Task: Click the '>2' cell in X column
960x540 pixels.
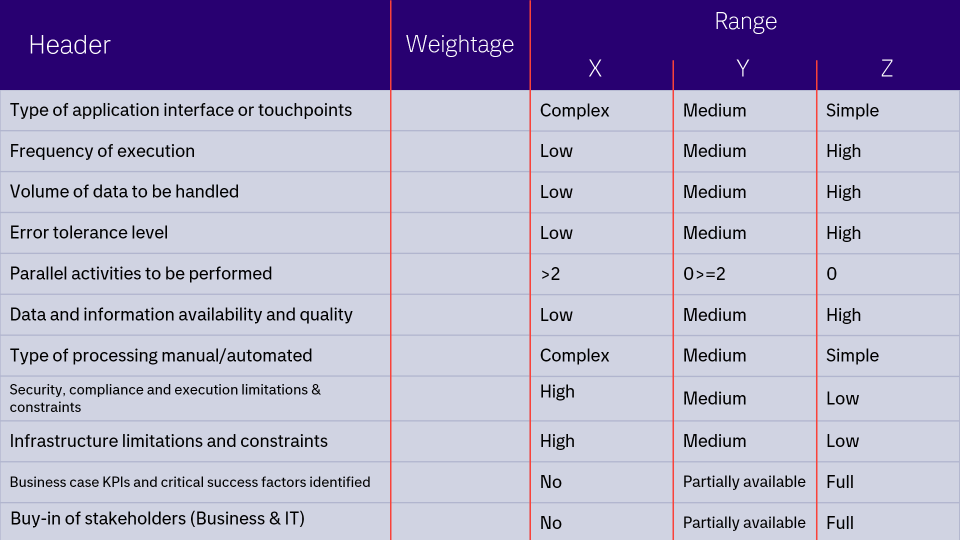Action: [x=550, y=274]
